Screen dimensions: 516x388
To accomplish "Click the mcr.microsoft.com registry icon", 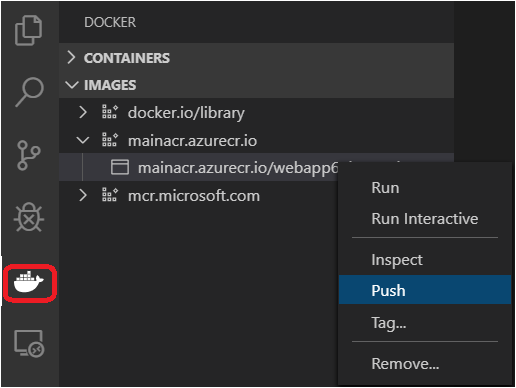I will (110, 195).
